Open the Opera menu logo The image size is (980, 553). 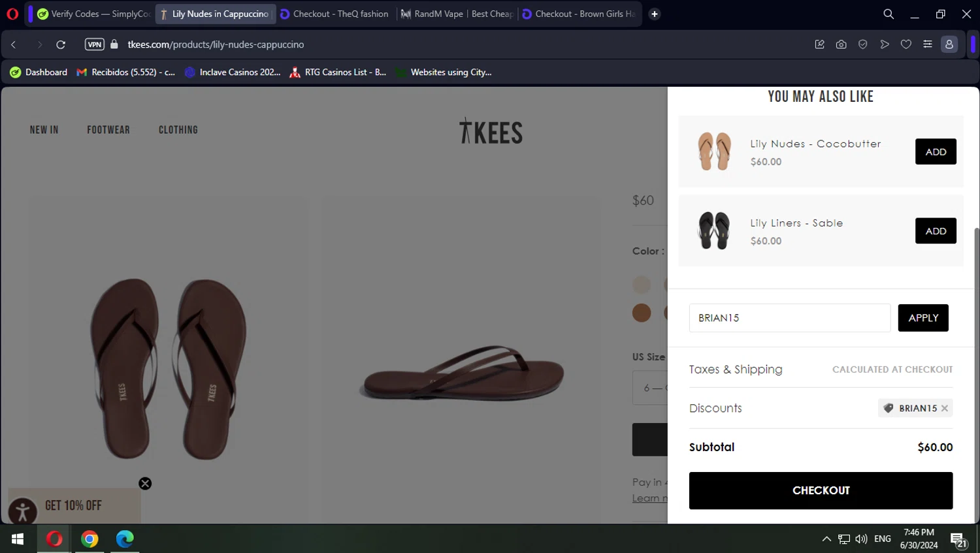point(12,14)
